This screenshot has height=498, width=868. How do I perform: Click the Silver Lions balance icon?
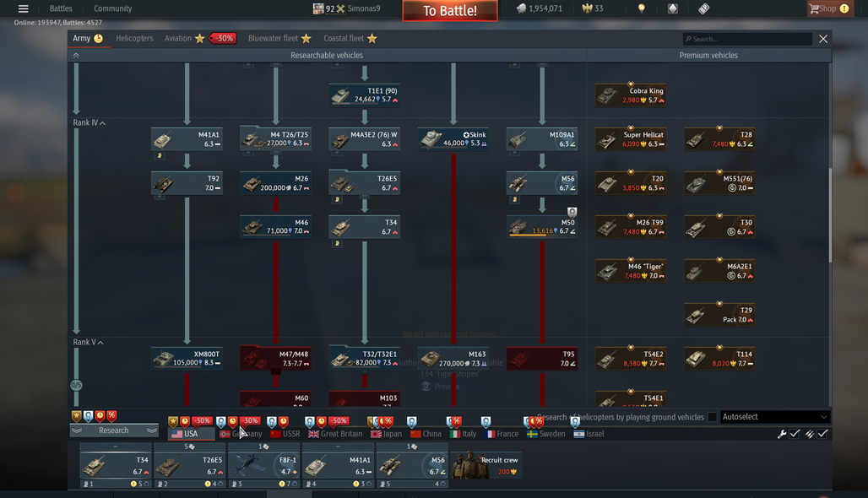tap(521, 8)
